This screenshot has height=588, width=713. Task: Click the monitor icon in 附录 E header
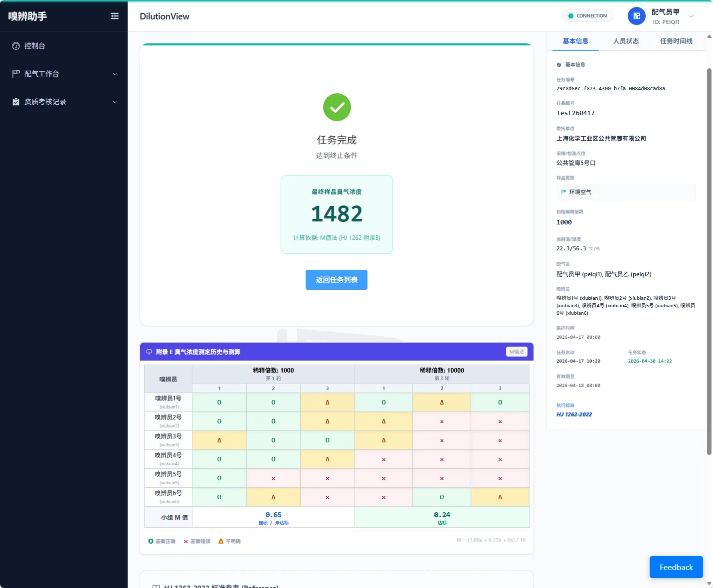click(149, 352)
